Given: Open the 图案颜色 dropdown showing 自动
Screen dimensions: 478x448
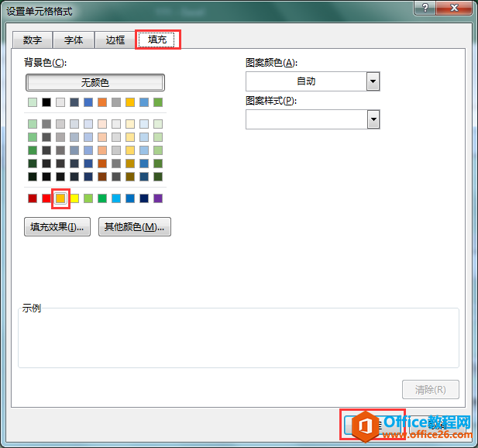Looking at the screenshot, I should pyautogui.click(x=313, y=81).
